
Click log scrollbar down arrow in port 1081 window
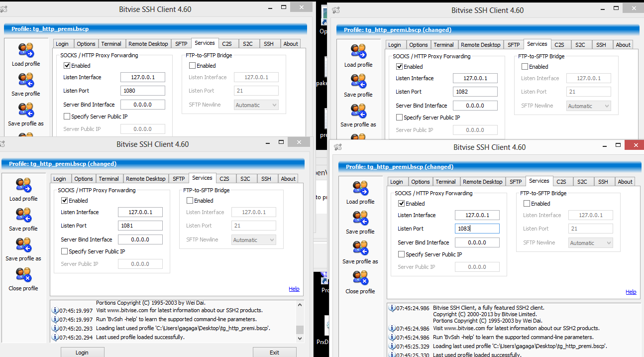[x=300, y=338]
